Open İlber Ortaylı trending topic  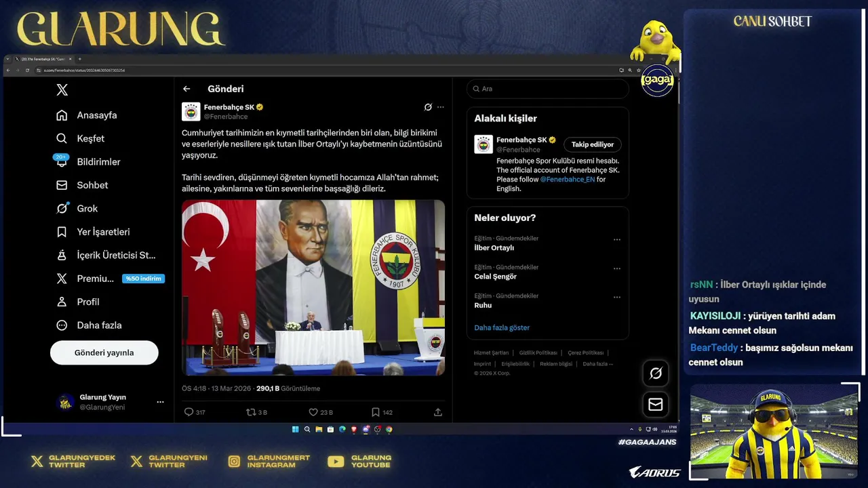[x=494, y=248]
